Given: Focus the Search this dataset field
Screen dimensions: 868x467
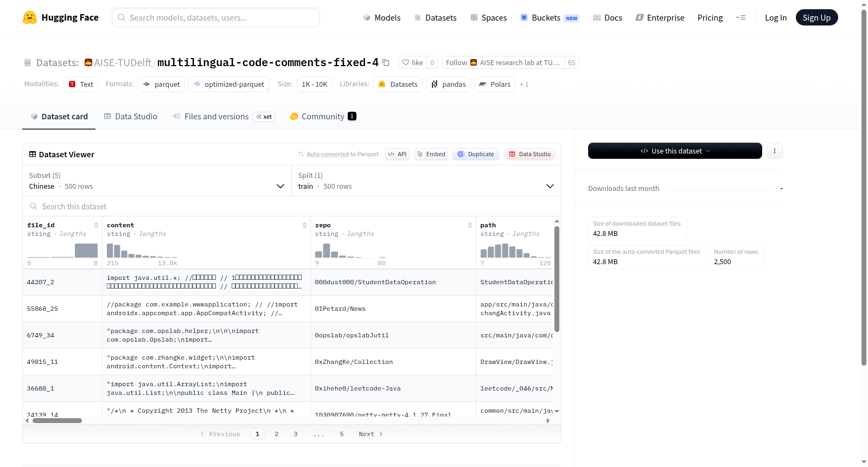Looking at the screenshot, I should point(293,206).
